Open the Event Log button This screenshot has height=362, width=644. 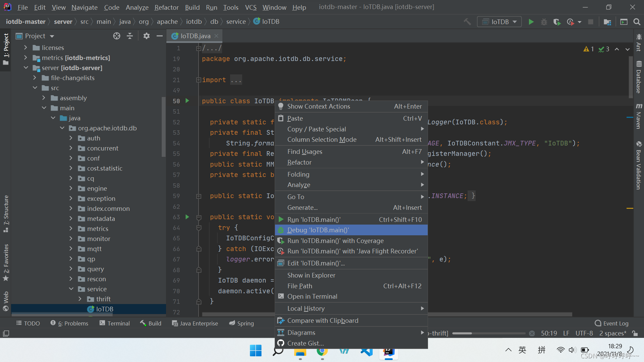point(611,323)
